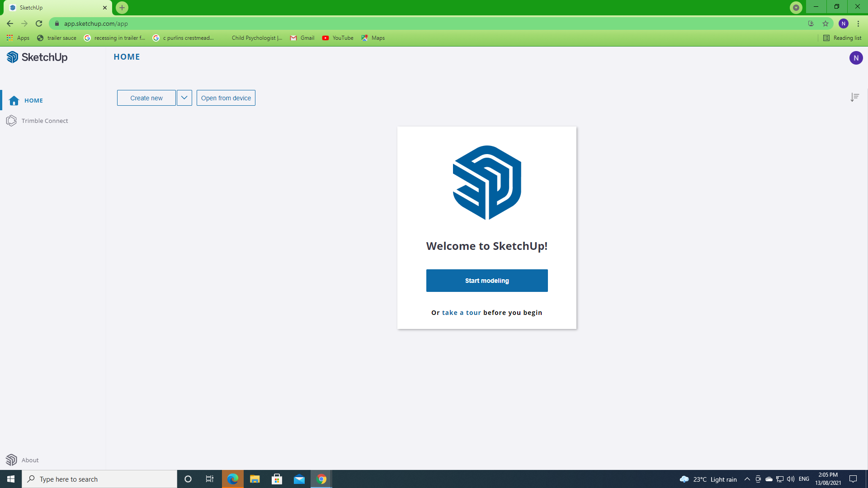Click the install app icon in address bar
Viewport: 868px width, 488px height.
811,23
